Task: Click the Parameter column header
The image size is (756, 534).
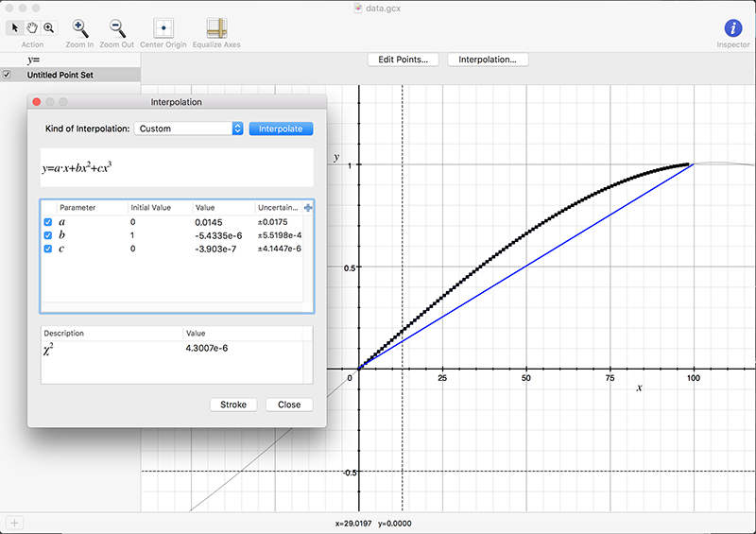Action: [x=77, y=207]
